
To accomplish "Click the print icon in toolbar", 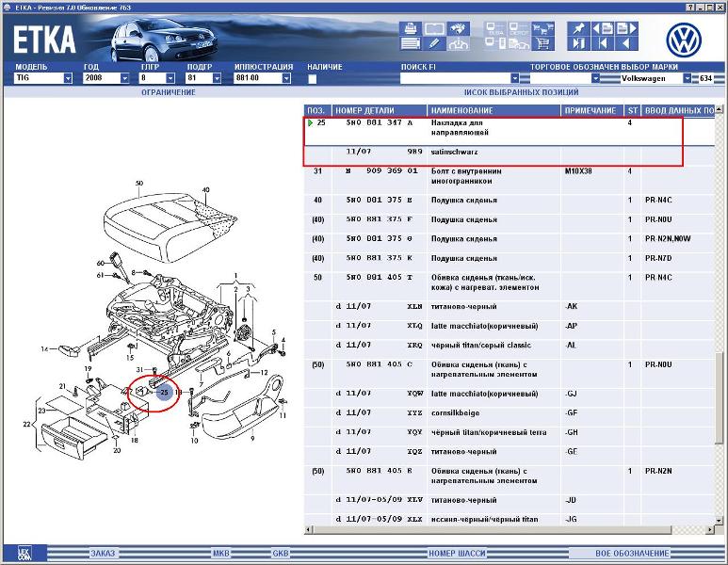I will click(410, 28).
